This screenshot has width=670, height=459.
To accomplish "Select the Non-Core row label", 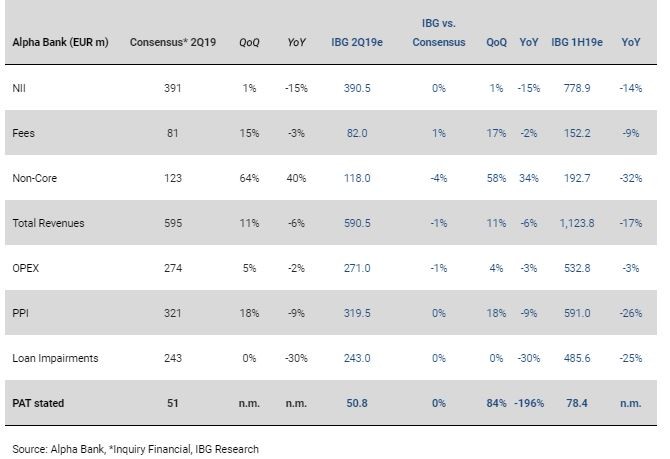I will 34,178.
